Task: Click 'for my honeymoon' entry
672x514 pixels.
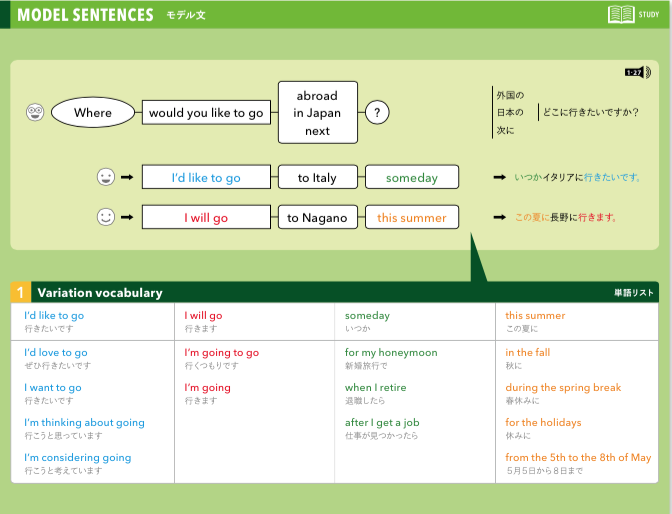Action: [x=391, y=353]
